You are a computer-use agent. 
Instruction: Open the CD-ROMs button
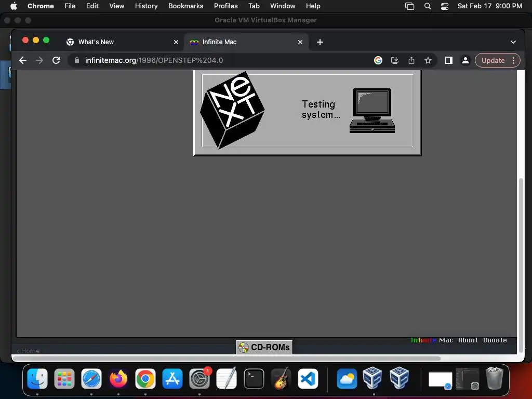(264, 348)
